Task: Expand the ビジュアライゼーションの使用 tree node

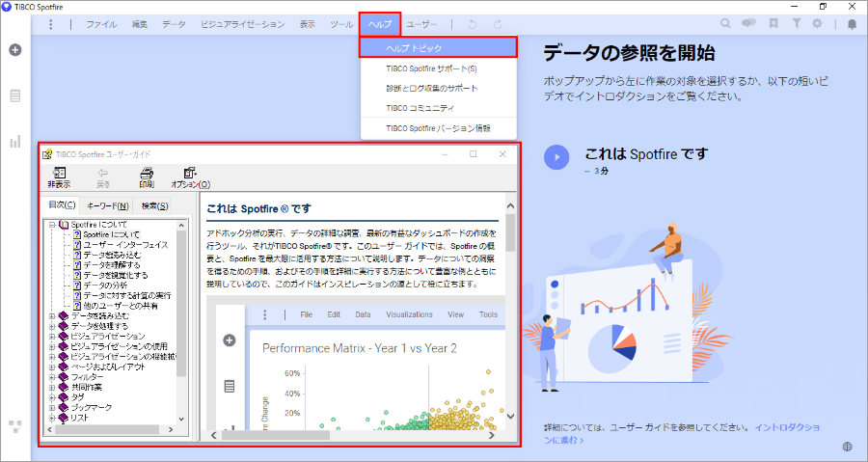Action: pos(52,346)
